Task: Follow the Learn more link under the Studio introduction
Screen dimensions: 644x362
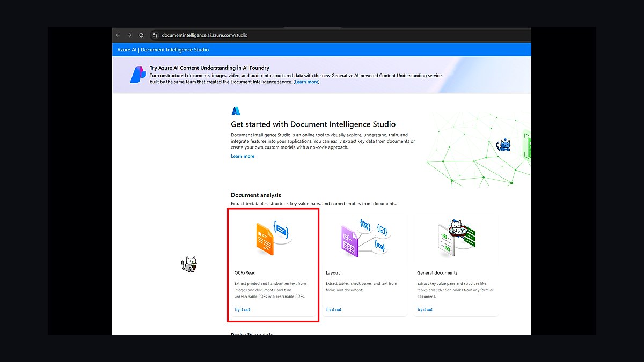Action: (x=243, y=156)
